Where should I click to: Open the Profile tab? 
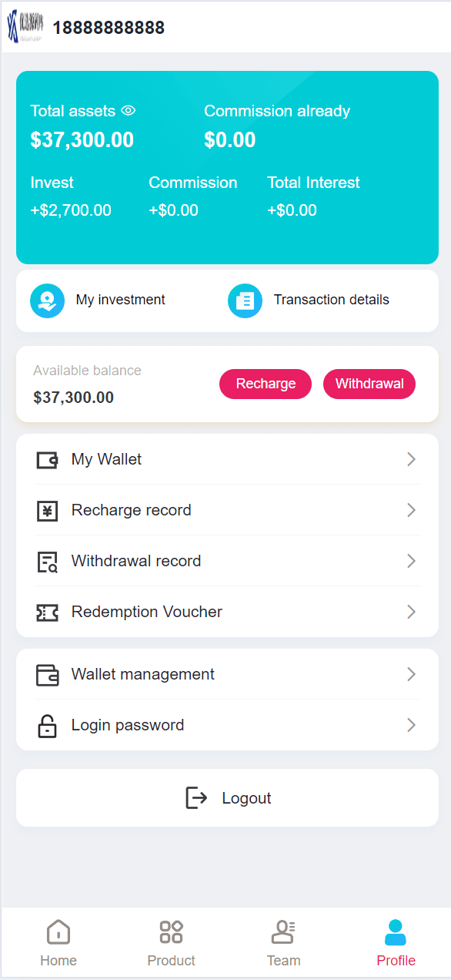pyautogui.click(x=396, y=944)
